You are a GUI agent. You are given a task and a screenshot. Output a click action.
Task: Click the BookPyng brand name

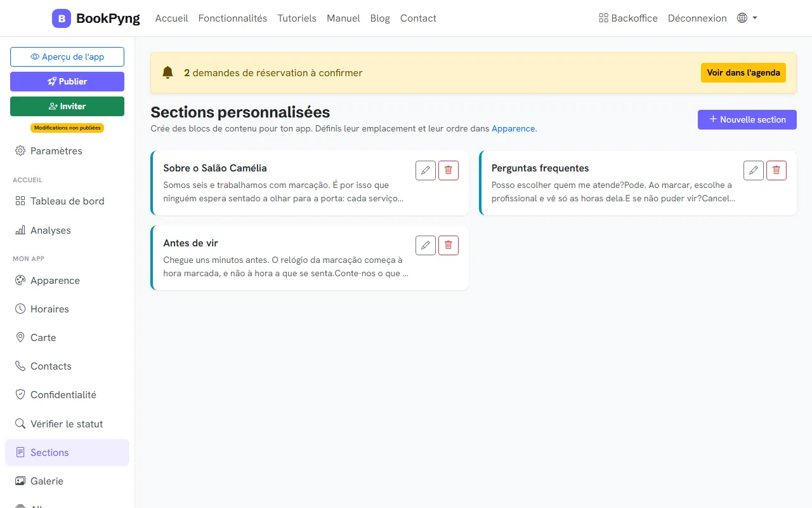click(x=108, y=18)
